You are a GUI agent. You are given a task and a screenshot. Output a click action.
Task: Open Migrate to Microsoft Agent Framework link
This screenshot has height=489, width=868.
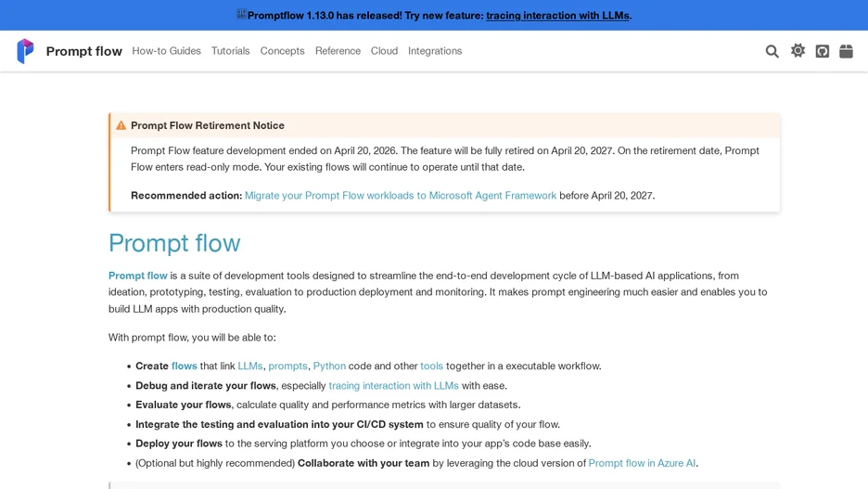tap(401, 196)
